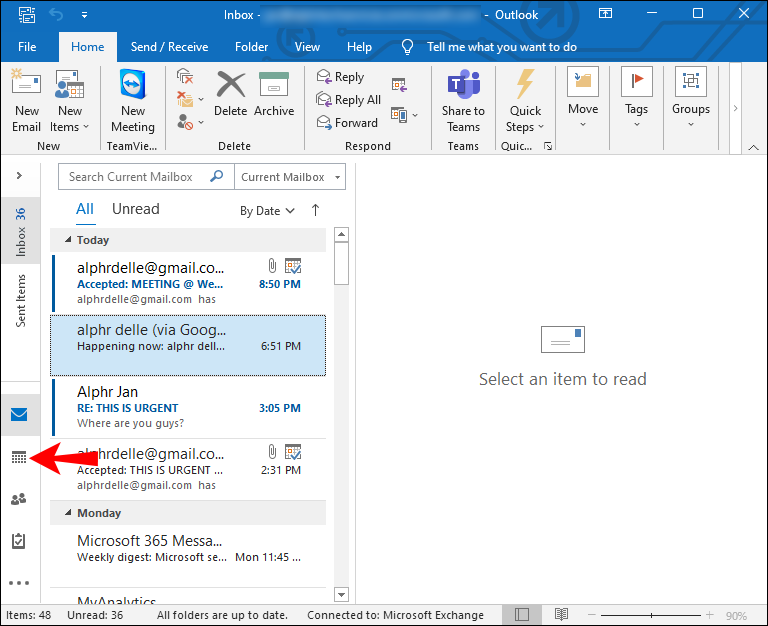This screenshot has width=768, height=626.
Task: Open Ribbon Display Options
Action: [x=605, y=13]
